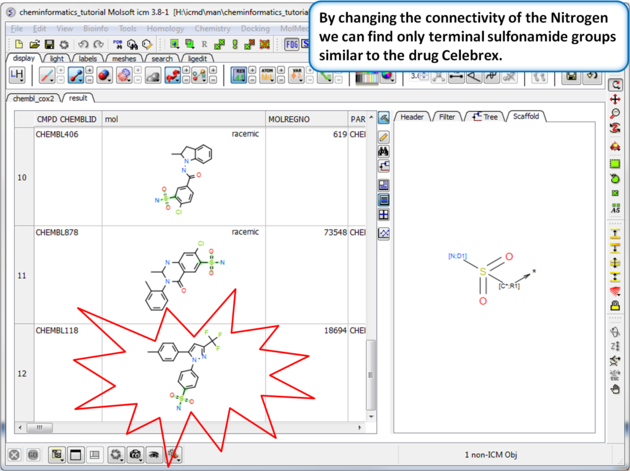This screenshot has width=630, height=471.
Task: Click the Save file icon in toolbar
Action: point(49,44)
